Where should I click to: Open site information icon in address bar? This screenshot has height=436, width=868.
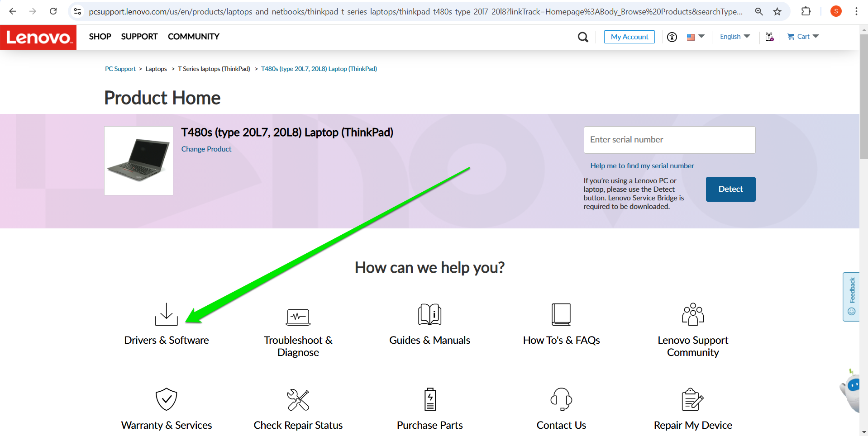click(77, 11)
